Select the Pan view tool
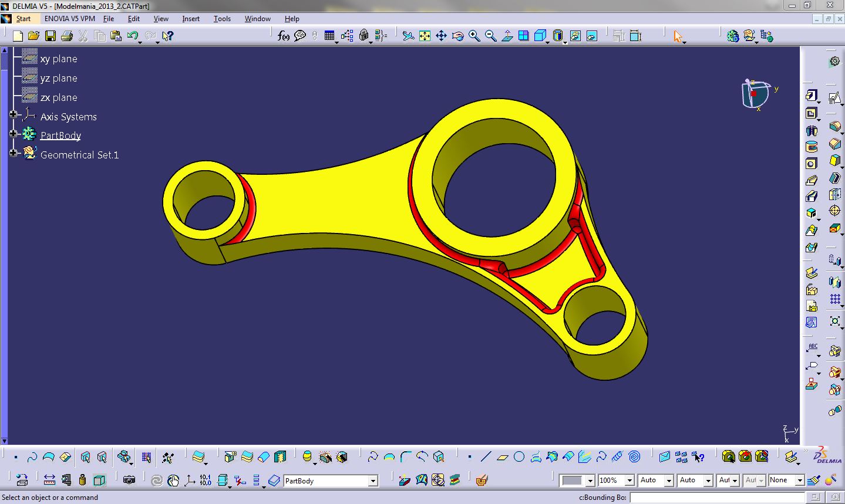This screenshot has width=845, height=504. 441,36
